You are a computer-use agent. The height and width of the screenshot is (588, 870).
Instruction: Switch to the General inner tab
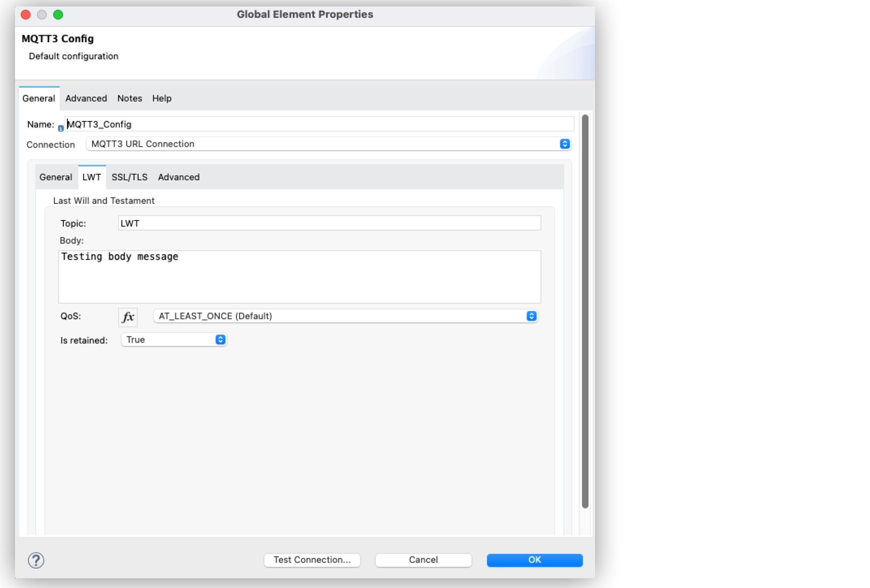tap(56, 177)
